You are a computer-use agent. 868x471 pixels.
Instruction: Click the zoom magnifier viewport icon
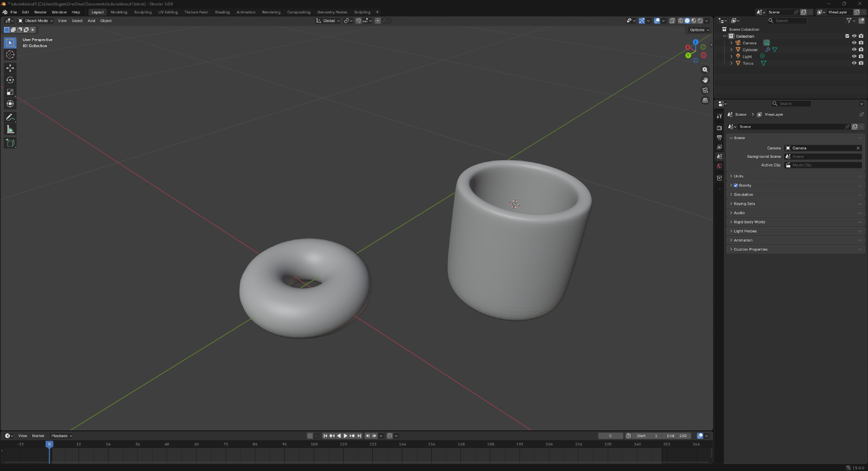[x=705, y=70]
